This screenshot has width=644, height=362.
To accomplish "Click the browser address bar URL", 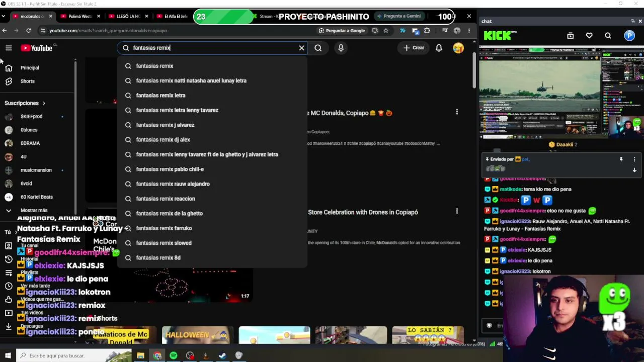I will click(x=108, y=31).
